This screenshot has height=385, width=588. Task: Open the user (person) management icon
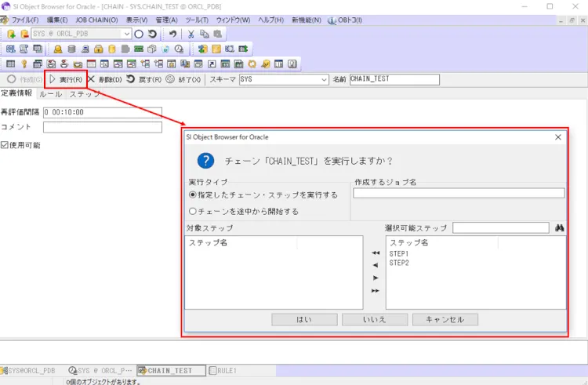(58, 49)
